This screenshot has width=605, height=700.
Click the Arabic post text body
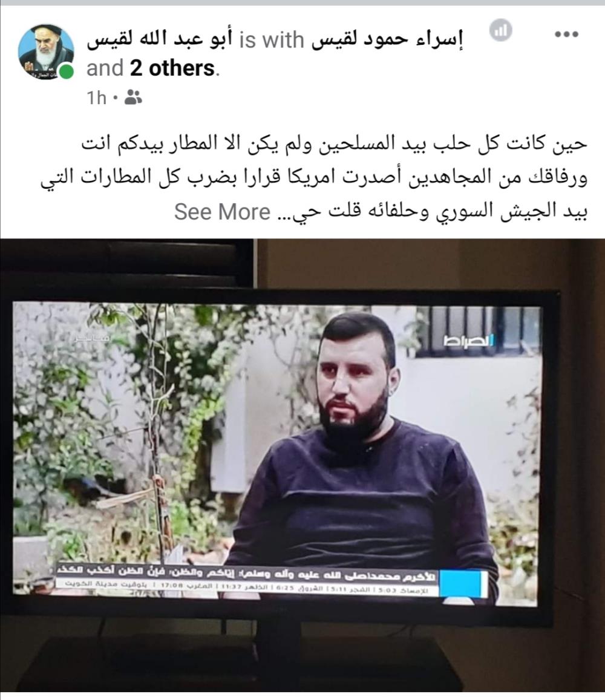click(x=313, y=178)
